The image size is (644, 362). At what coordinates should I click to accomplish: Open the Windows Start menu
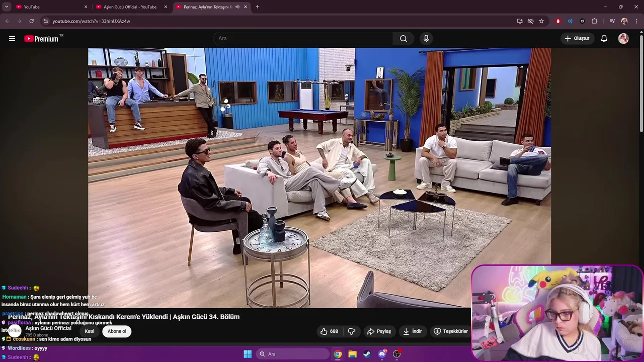248,354
